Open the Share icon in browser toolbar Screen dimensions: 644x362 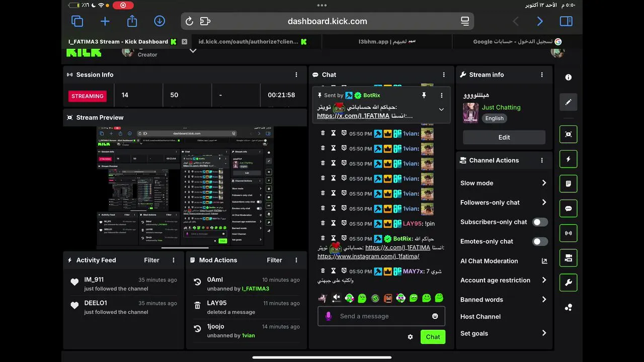point(132,21)
